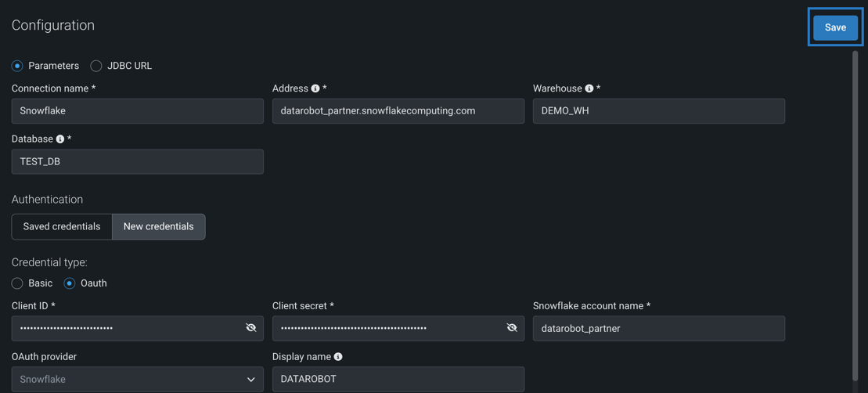The height and width of the screenshot is (393, 868).
Task: Select the JDBC URL radio option
Action: (96, 66)
